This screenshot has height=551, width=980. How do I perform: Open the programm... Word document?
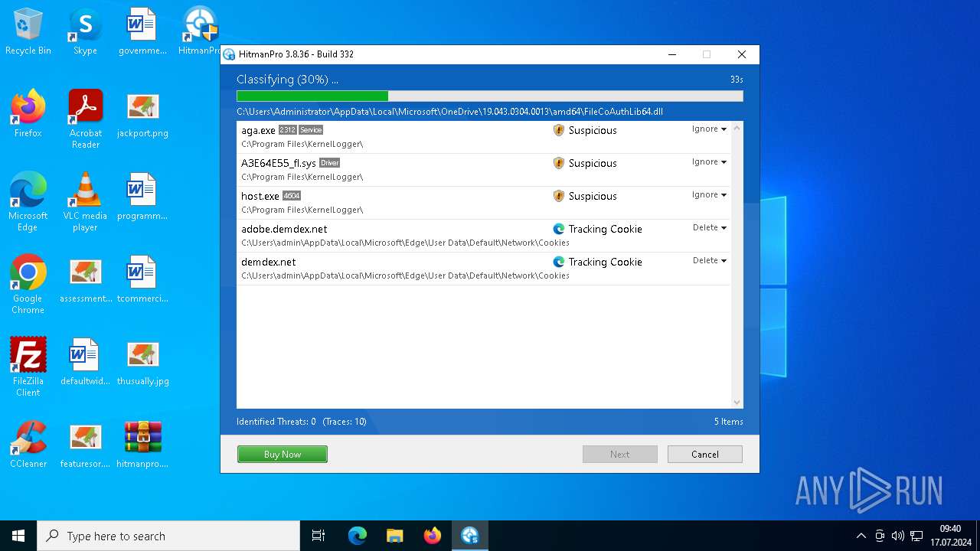142,197
